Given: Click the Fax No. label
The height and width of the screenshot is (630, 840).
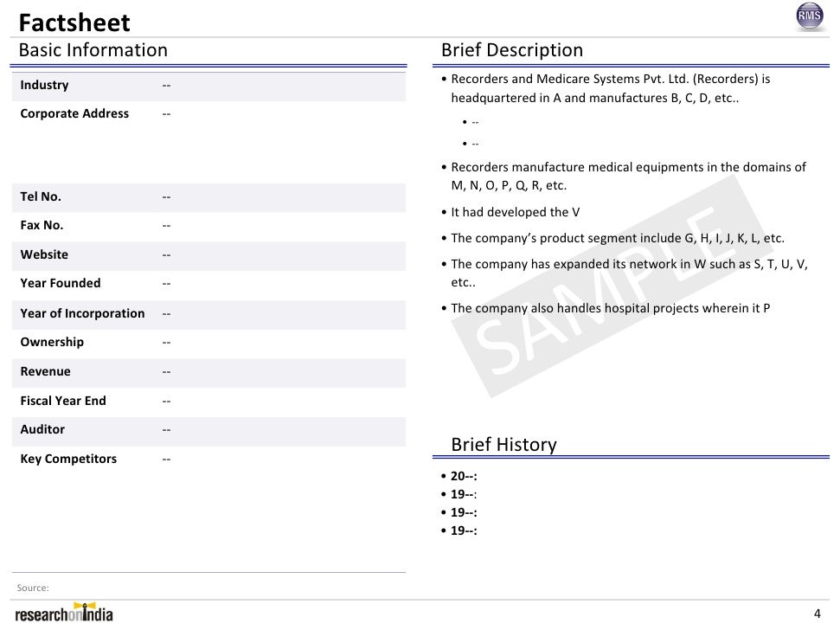Looking at the screenshot, I should click(42, 225).
